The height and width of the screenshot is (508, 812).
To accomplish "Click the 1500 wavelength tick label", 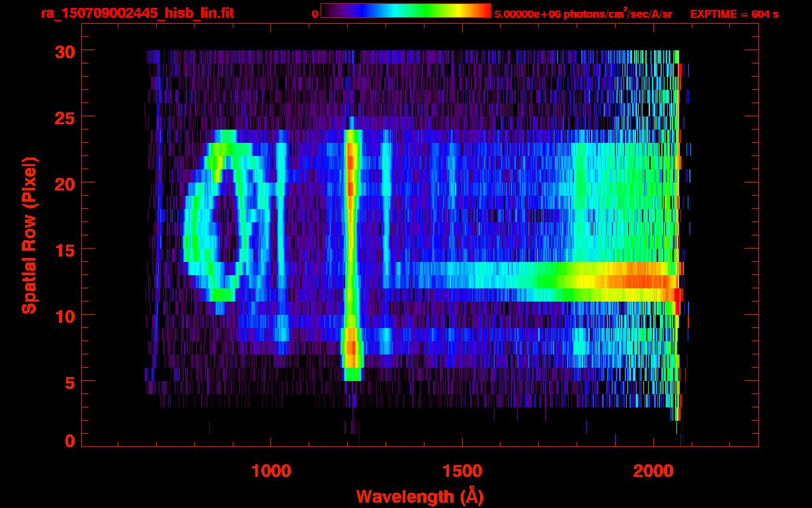I will point(462,471).
